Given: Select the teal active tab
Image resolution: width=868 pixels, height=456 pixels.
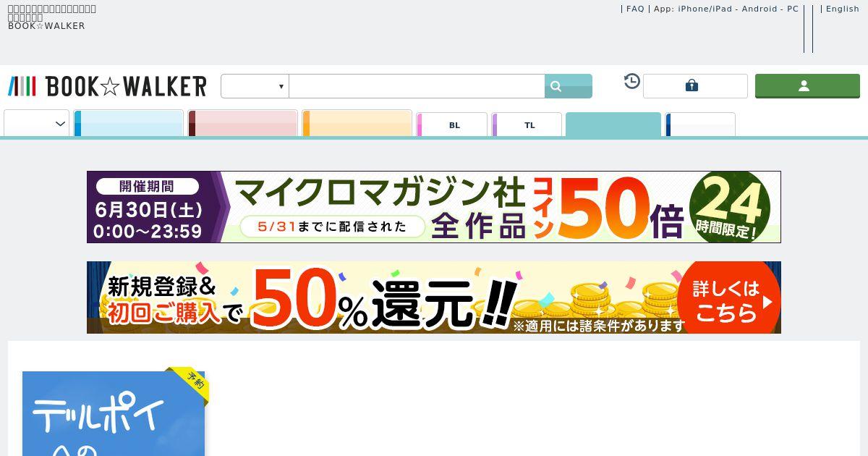Looking at the screenshot, I should [x=613, y=124].
